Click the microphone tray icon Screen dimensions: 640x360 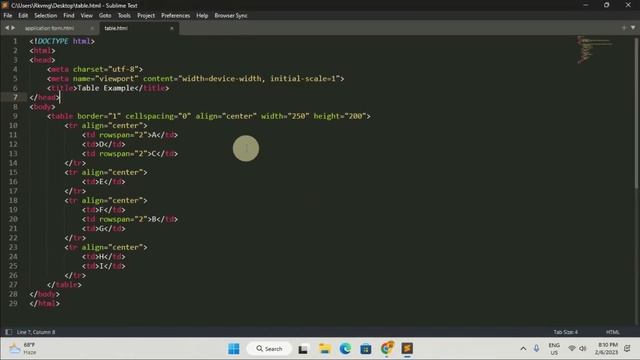click(x=536, y=349)
